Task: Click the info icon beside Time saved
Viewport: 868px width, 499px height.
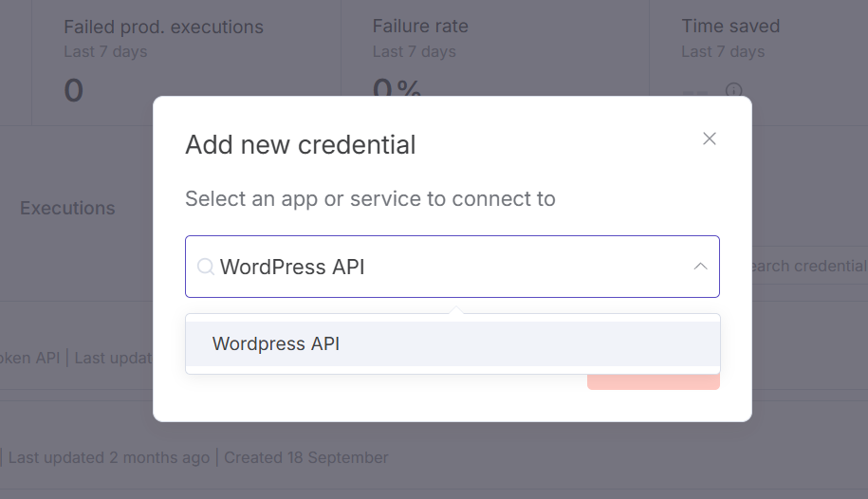Action: [733, 90]
